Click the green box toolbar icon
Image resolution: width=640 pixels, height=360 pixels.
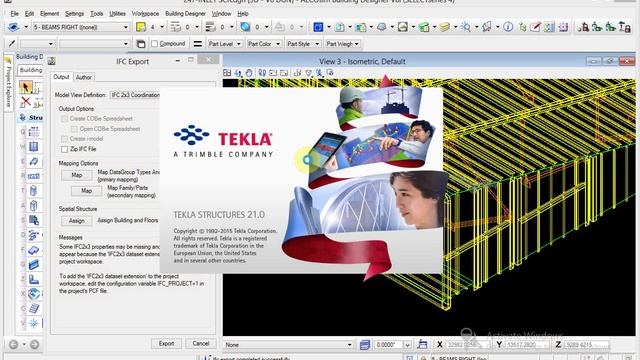(424, 27)
